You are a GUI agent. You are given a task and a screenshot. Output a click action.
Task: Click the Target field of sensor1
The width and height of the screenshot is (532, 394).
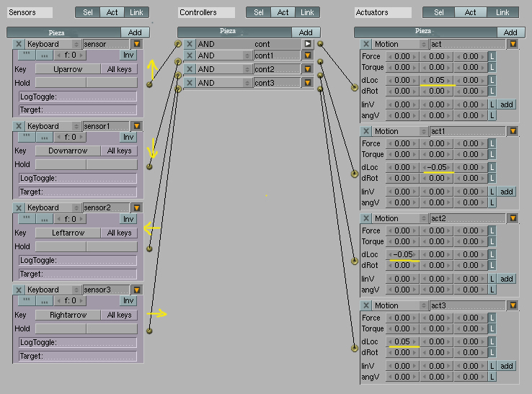click(78, 192)
